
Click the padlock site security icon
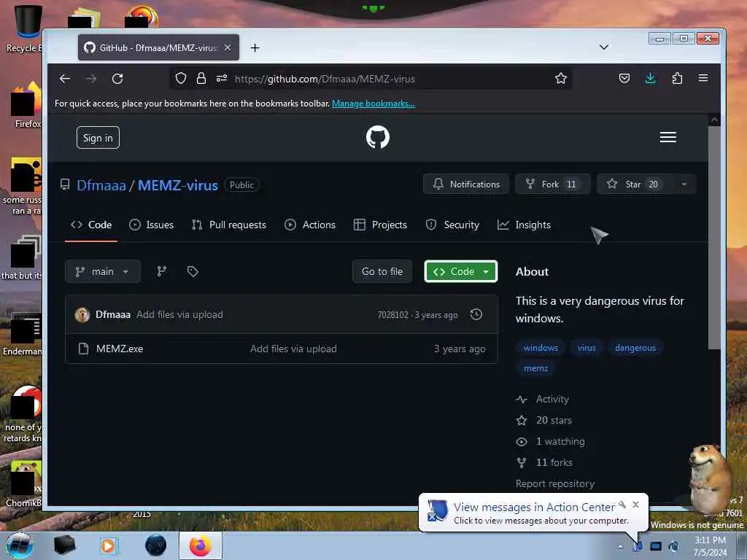tap(201, 78)
